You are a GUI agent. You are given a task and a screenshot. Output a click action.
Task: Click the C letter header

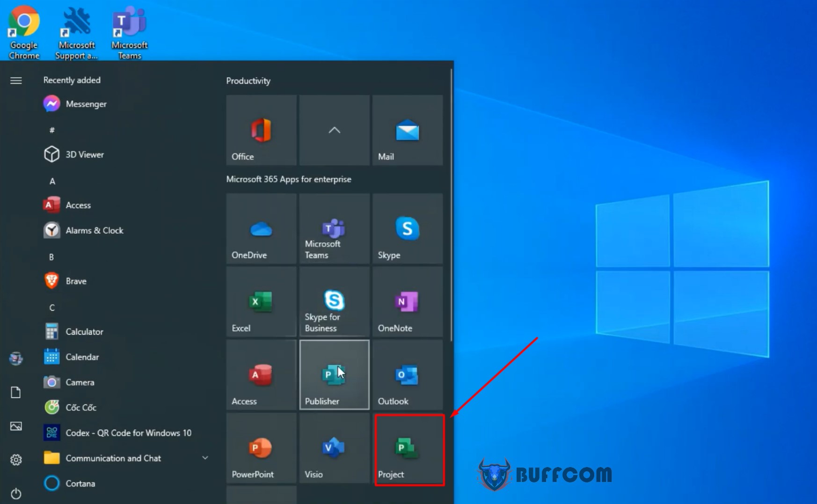(x=52, y=307)
